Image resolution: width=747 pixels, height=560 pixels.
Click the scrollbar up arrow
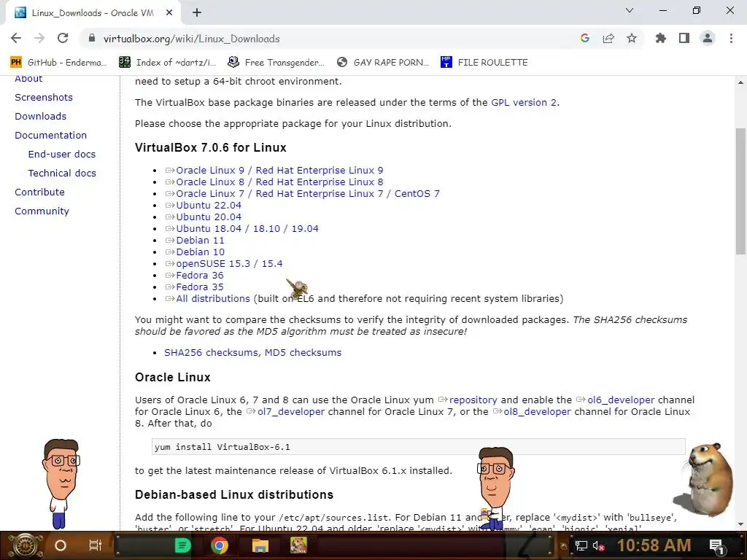tap(741, 82)
